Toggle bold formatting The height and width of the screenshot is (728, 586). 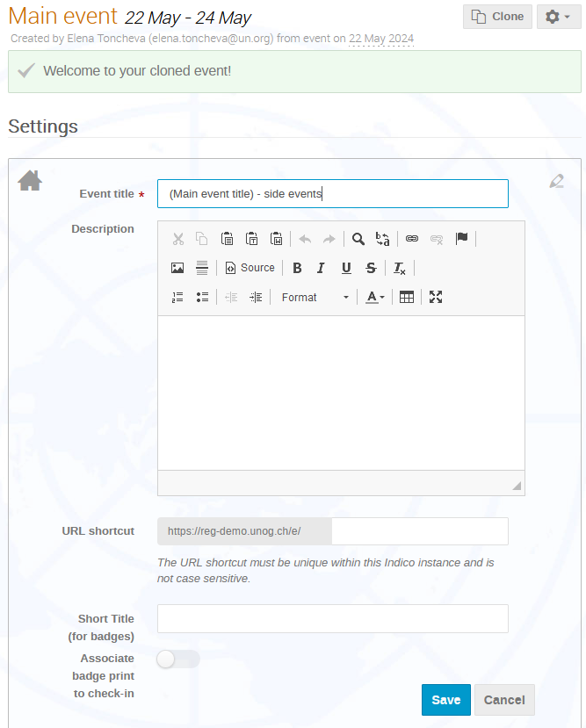[x=297, y=268]
